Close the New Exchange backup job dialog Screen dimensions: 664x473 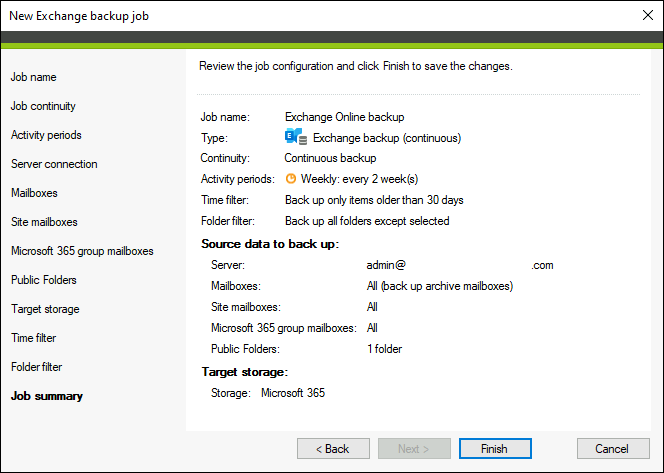tap(647, 16)
